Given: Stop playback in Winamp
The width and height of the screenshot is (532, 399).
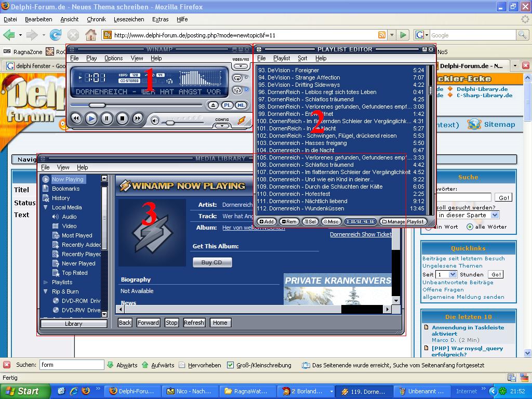Looking at the screenshot, I should point(122,118).
